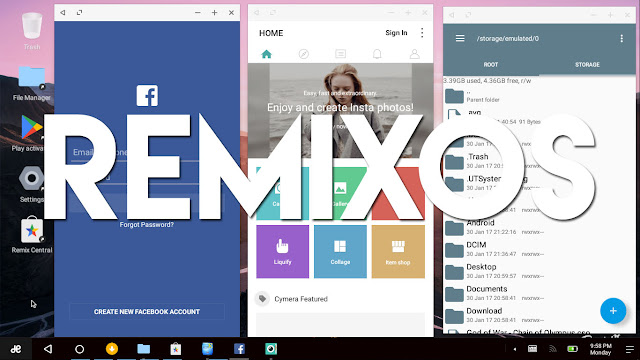
Task: Select Cymera compass explore tab
Action: pyautogui.click(x=303, y=54)
